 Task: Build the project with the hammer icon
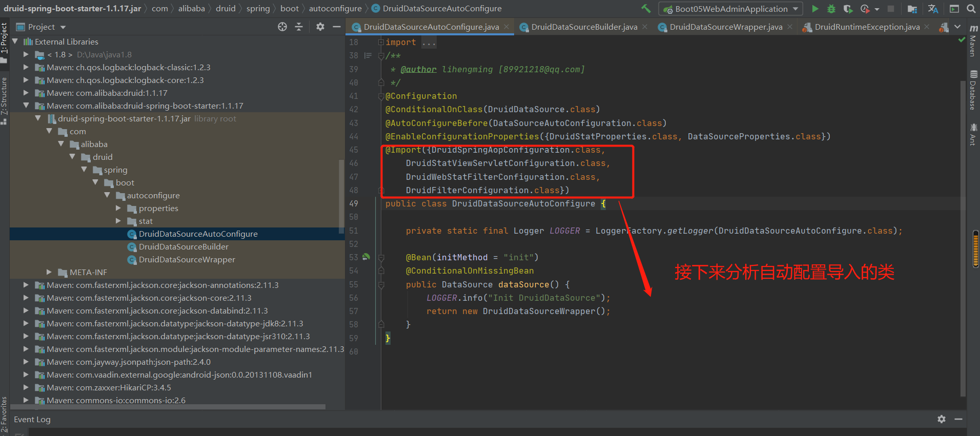coord(646,9)
